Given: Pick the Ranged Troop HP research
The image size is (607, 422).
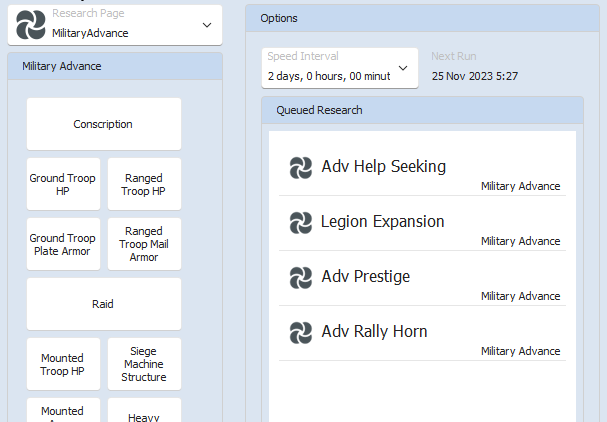Looking at the screenshot, I should coord(144,184).
